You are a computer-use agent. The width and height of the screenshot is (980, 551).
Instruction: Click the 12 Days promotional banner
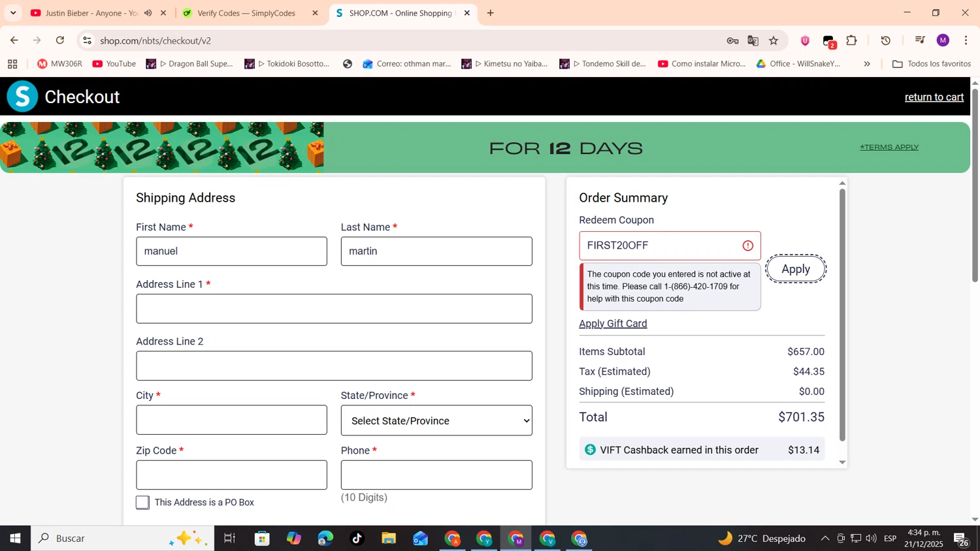coord(485,148)
